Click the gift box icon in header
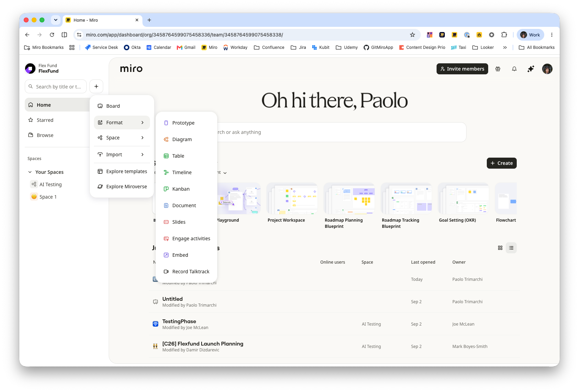Viewport: 579px width, 392px height. (498, 69)
